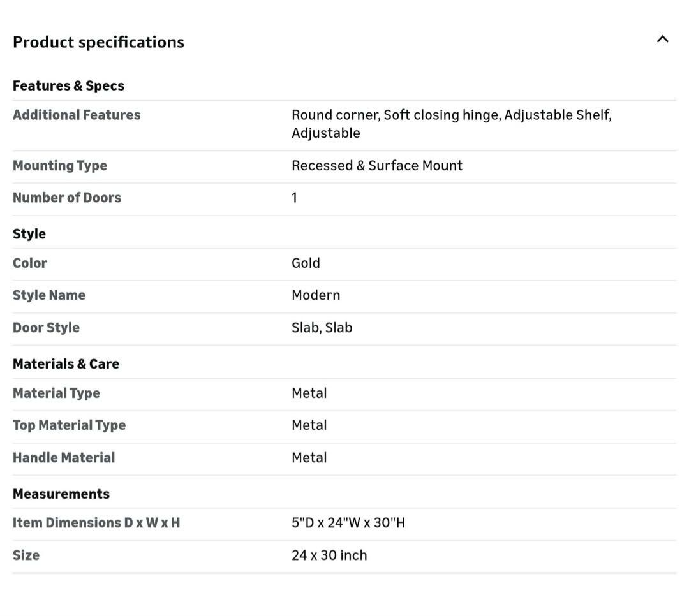Viewport: 689px width, 616px height.
Task: Select the 5"D x 24"W x 30"H dimensions value
Action: 348,523
